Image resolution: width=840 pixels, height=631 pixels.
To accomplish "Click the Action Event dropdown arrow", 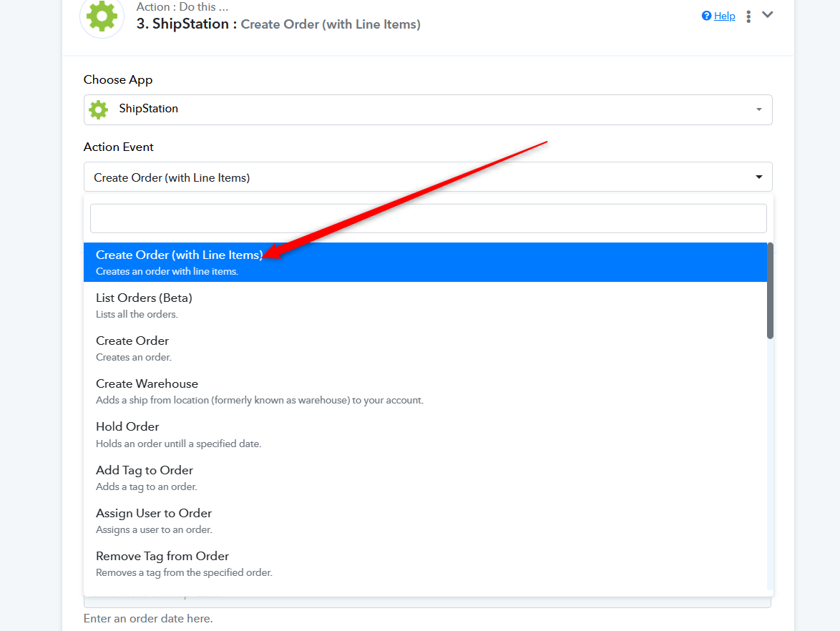I will [758, 177].
